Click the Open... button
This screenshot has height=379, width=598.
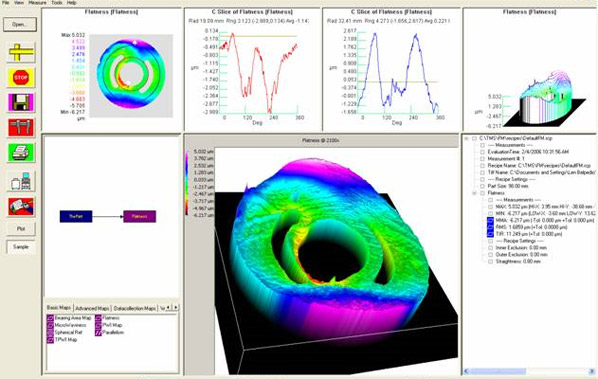click(20, 24)
